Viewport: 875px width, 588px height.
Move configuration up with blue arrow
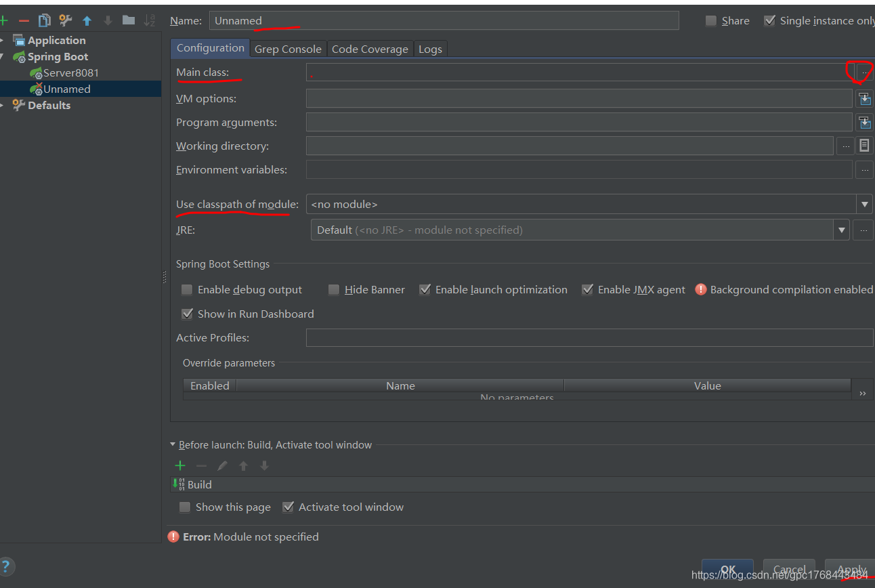point(87,21)
